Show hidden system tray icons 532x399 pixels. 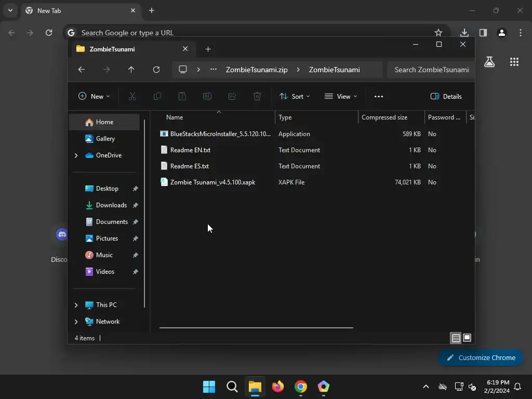click(426, 387)
